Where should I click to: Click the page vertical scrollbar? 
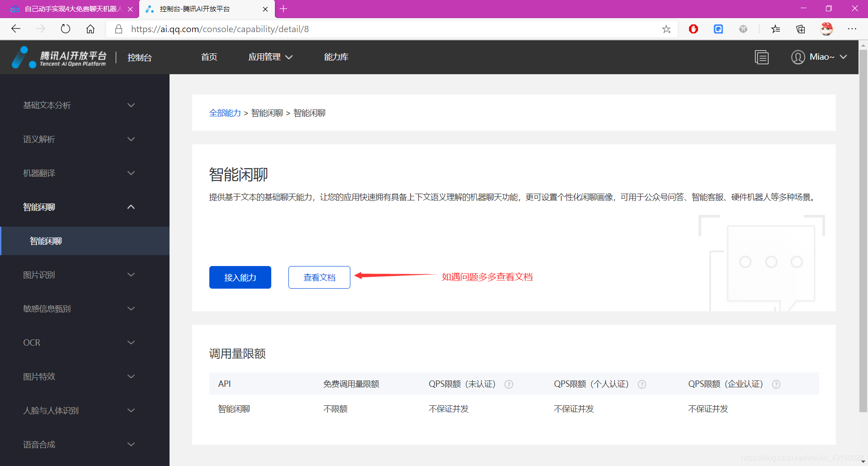863,231
